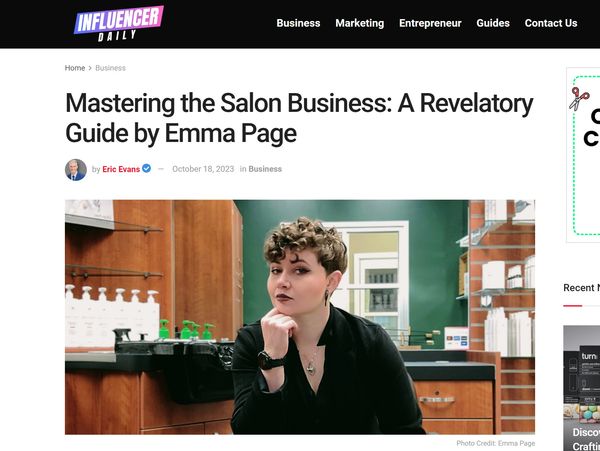Screen dimensions: 600x451
Task: Click the breadcrumb chevron separator
Action: point(90,68)
